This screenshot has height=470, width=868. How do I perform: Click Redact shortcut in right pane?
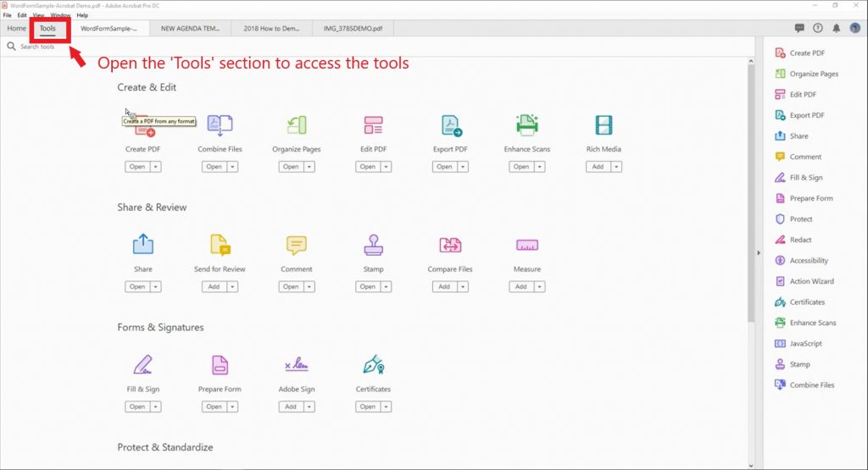793,240
